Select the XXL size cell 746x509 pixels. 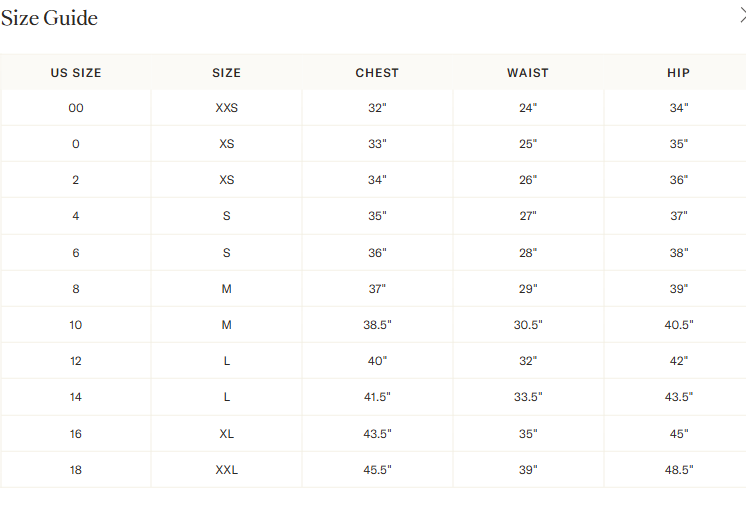click(226, 470)
